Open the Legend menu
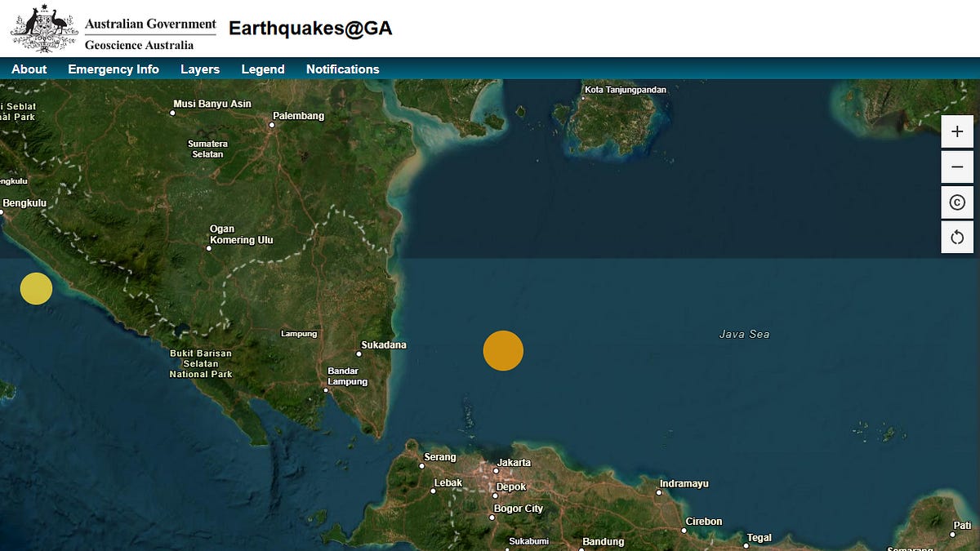 click(x=263, y=69)
